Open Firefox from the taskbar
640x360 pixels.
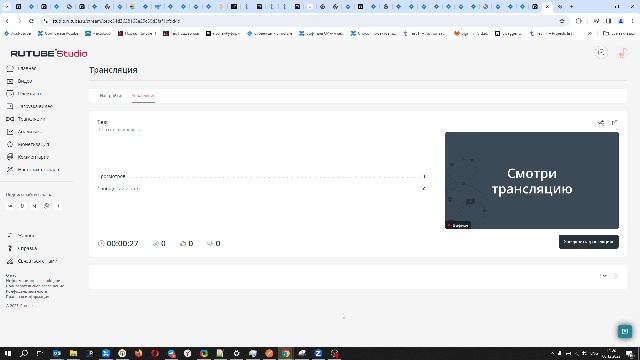click(x=138, y=353)
